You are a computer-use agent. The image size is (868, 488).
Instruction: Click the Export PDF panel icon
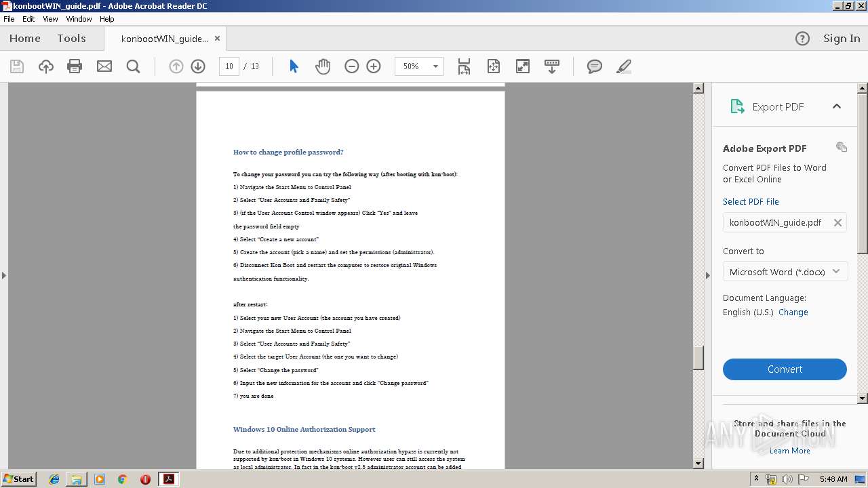(x=737, y=106)
